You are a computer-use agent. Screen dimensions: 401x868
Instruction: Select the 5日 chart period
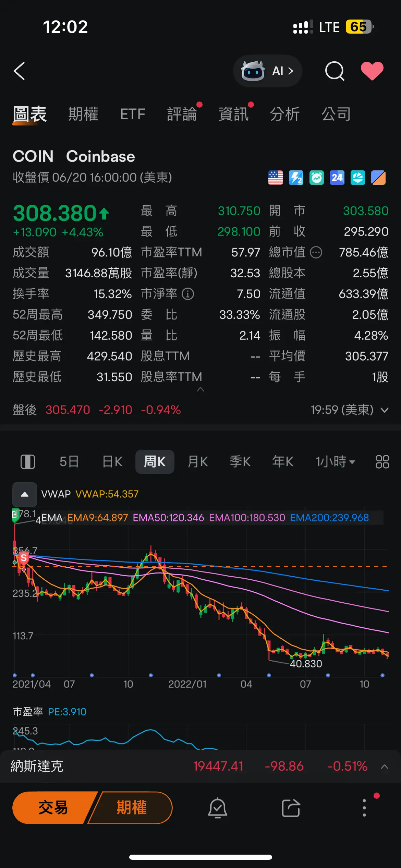coord(69,462)
